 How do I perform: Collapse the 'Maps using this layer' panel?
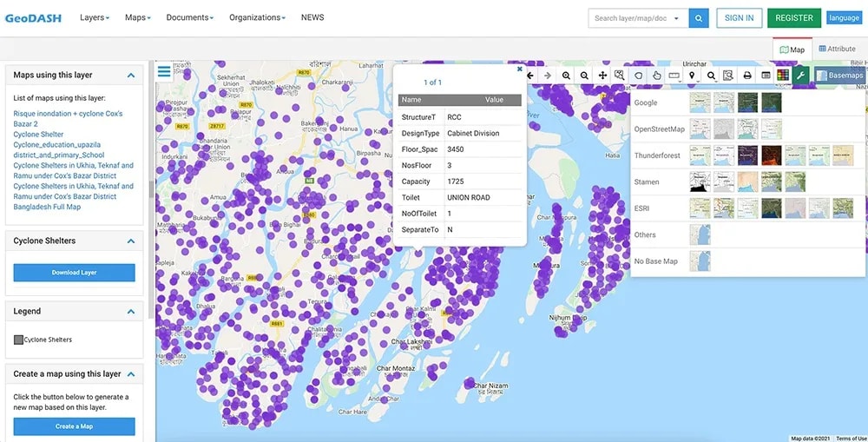[x=131, y=76]
